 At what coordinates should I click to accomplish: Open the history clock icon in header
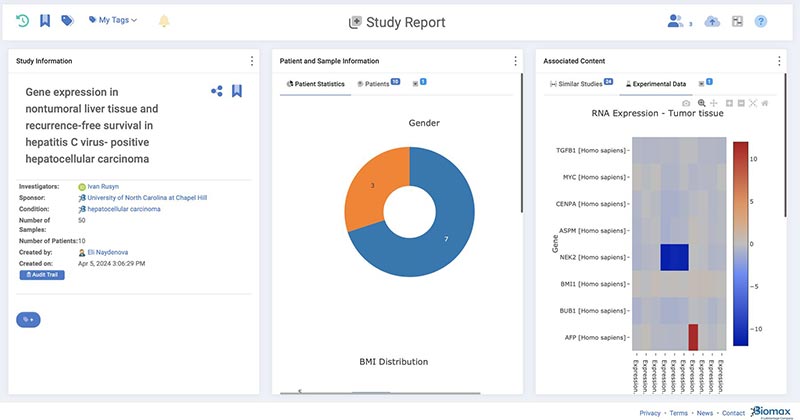[22, 20]
